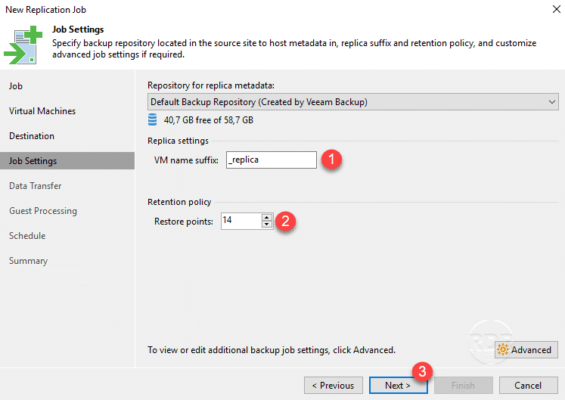Click the 'New Replication Job' window title

(46, 10)
